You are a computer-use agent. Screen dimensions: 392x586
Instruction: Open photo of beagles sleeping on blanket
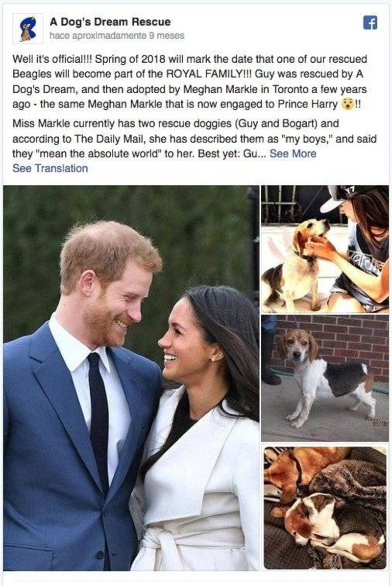324,508
